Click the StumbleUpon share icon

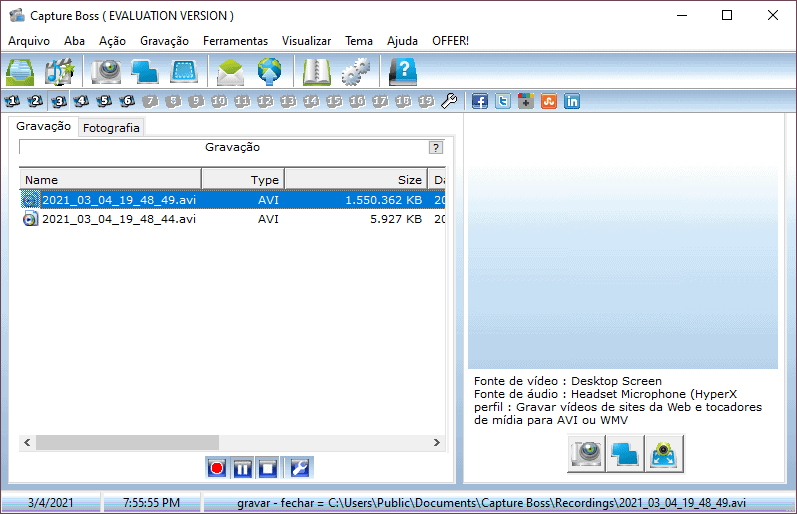tap(549, 101)
